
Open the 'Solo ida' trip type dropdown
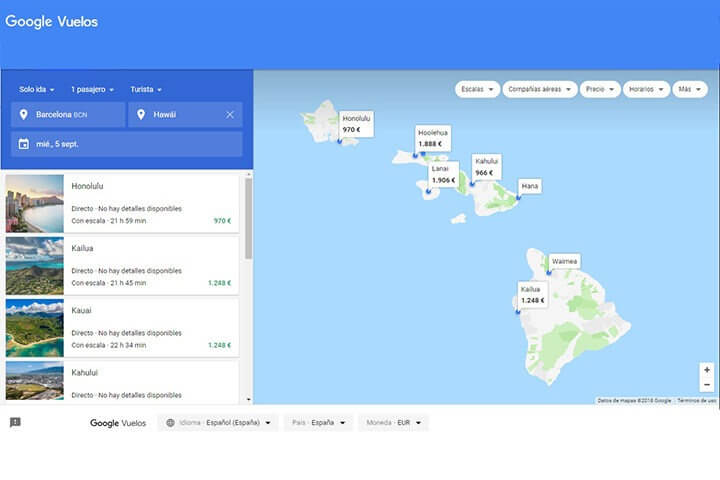(37, 90)
